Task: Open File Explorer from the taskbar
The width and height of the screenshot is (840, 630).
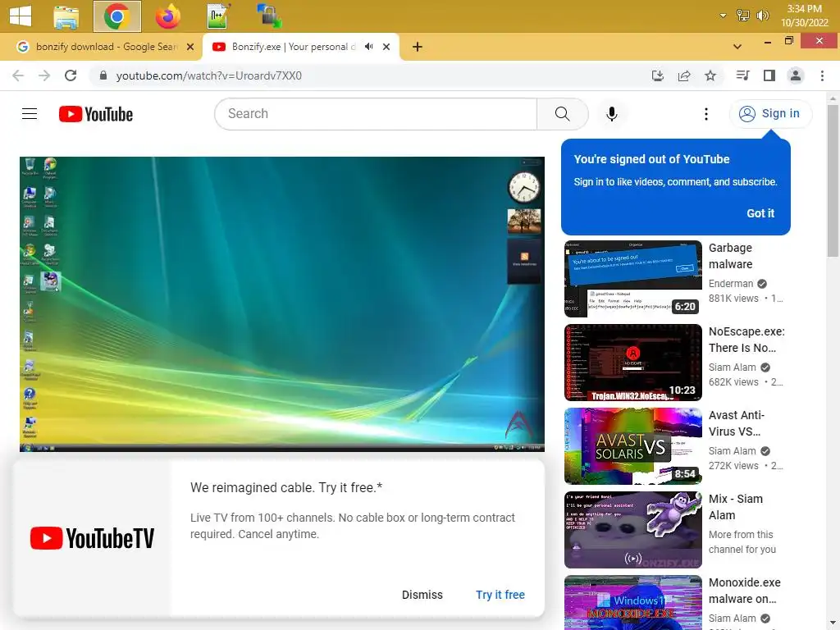Action: [x=66, y=16]
